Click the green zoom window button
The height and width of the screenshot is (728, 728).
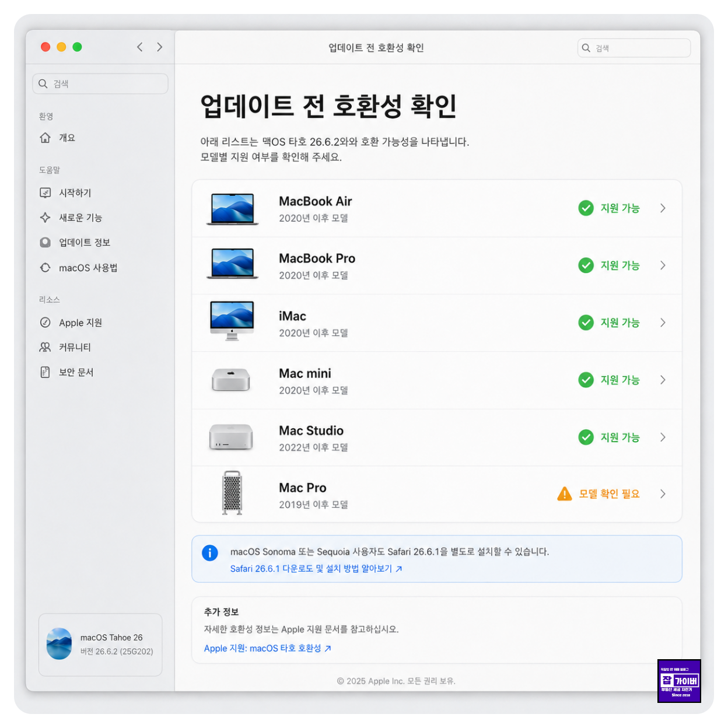click(77, 47)
